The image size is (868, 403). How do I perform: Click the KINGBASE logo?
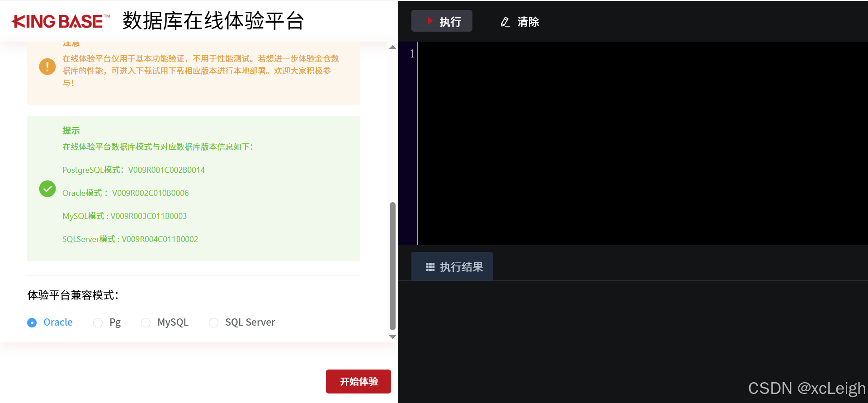click(61, 21)
